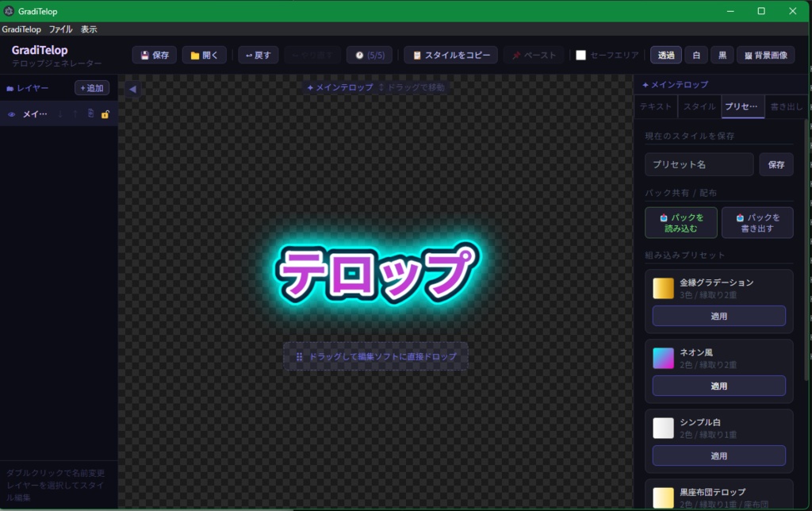Click the ネオン風 preset title text
This screenshot has height=511, width=812.
coord(696,352)
